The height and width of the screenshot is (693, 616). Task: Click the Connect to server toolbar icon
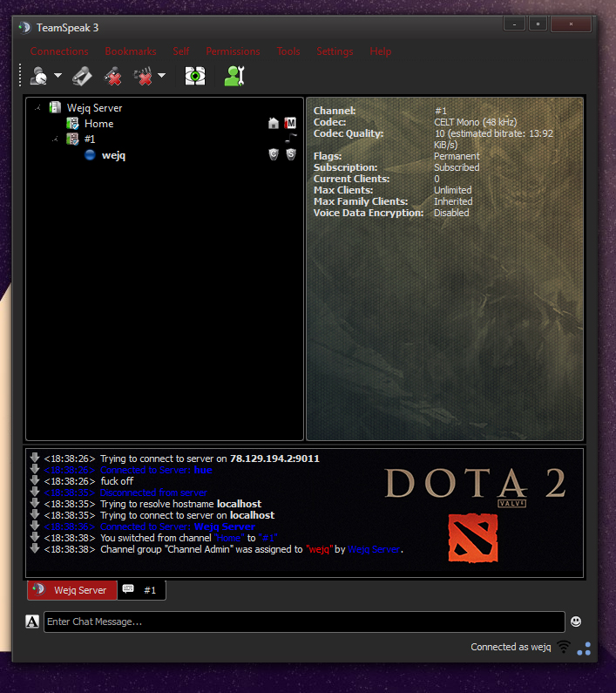click(39, 76)
